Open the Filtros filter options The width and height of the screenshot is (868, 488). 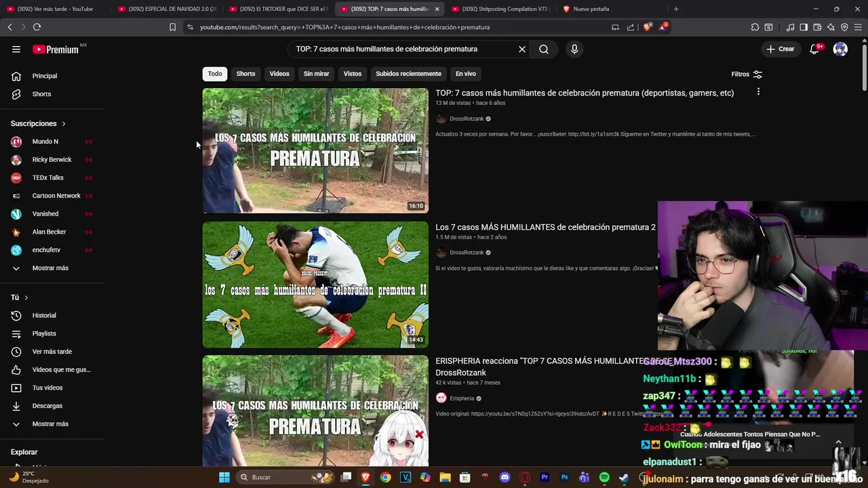[x=747, y=74]
